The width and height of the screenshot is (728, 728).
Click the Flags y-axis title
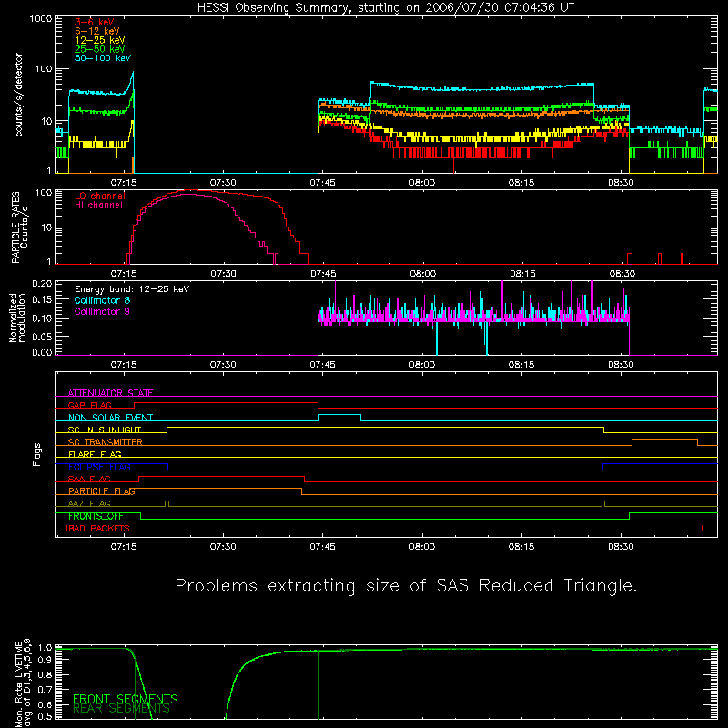coord(36,454)
